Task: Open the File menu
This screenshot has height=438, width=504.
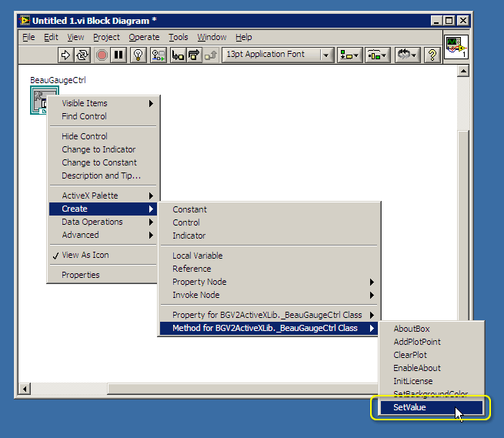Action: click(x=28, y=37)
